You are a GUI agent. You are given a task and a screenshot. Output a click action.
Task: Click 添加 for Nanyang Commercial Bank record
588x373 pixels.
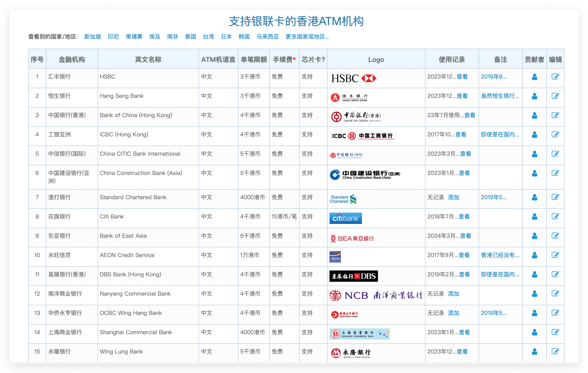pos(453,294)
